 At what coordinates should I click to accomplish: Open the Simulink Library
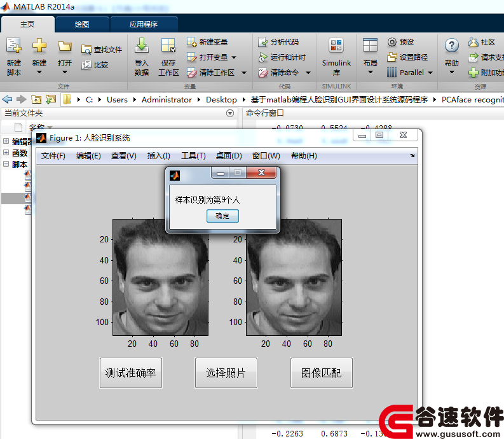336,57
